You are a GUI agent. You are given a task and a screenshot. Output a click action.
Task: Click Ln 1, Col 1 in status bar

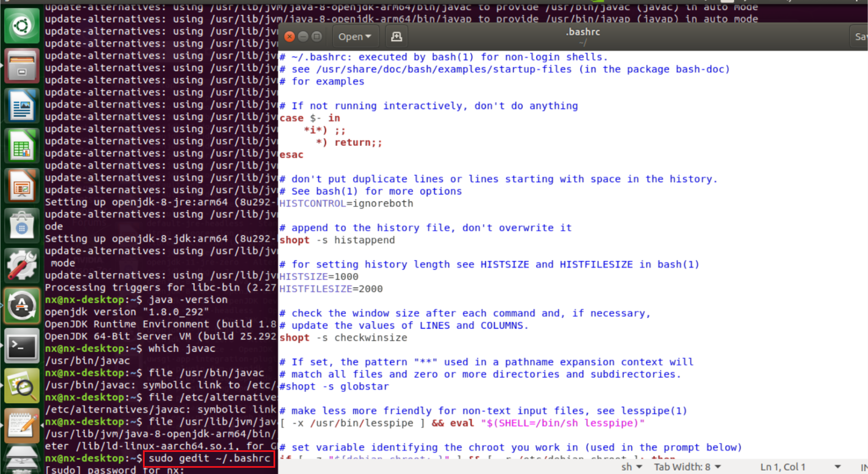pos(783,467)
